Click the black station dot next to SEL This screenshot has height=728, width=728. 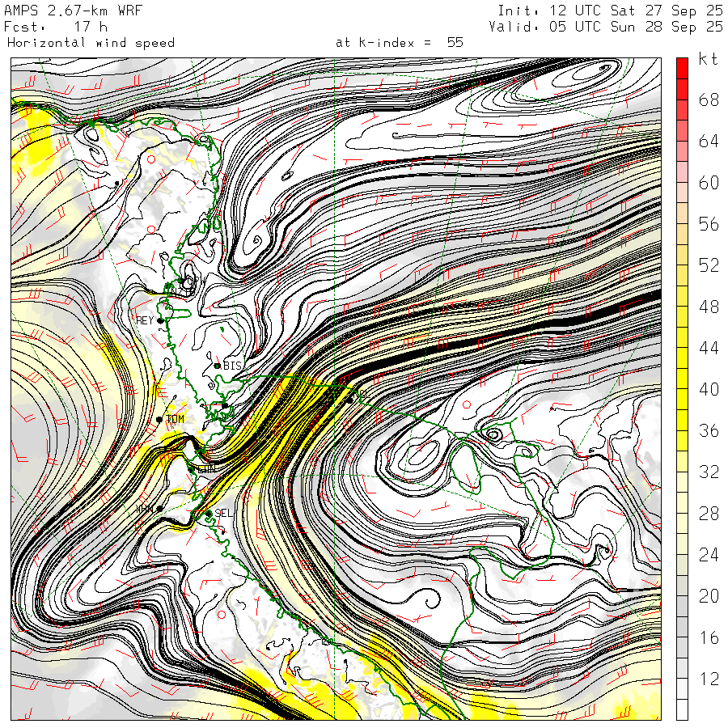(x=209, y=514)
